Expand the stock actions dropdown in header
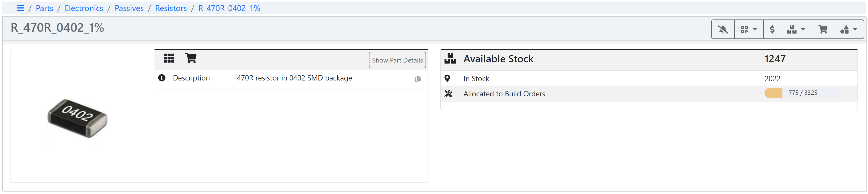The width and height of the screenshot is (868, 194). coord(795,30)
